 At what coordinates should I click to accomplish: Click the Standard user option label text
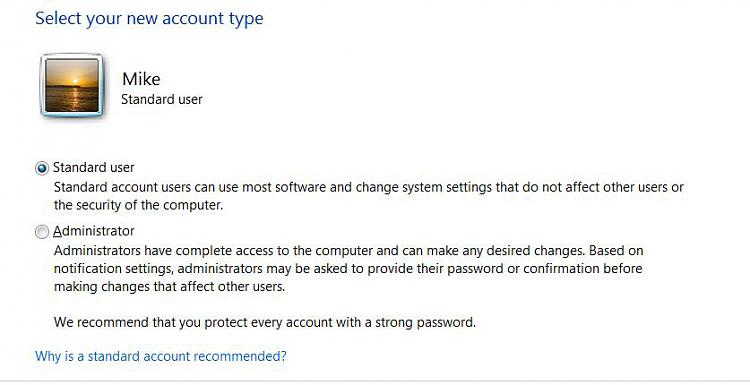point(94,167)
